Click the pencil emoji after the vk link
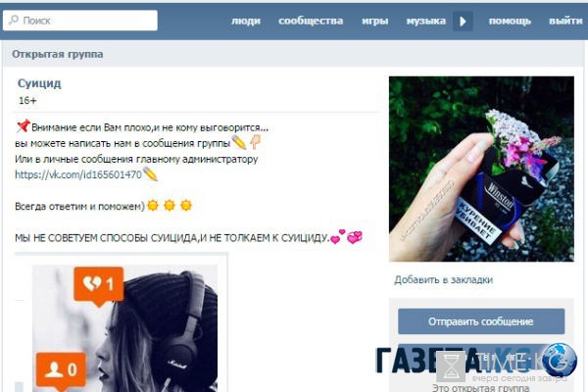The height and width of the screenshot is (392, 588). (x=150, y=174)
